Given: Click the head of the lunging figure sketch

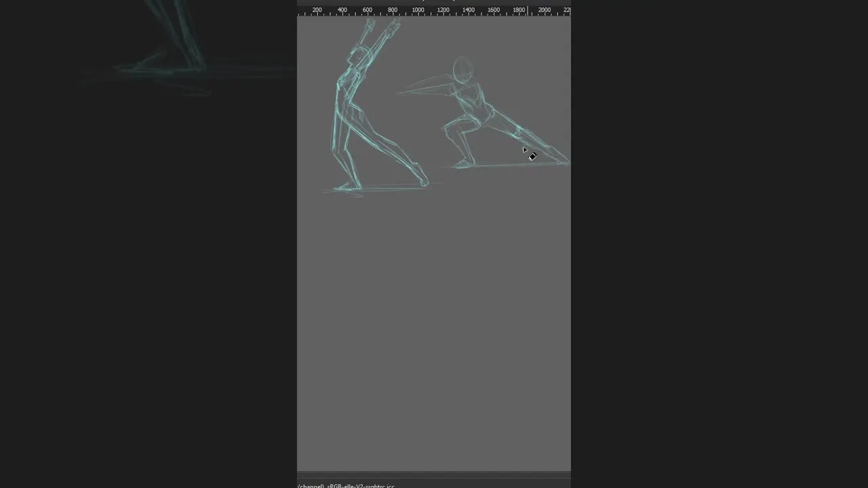Looking at the screenshot, I should point(462,70).
